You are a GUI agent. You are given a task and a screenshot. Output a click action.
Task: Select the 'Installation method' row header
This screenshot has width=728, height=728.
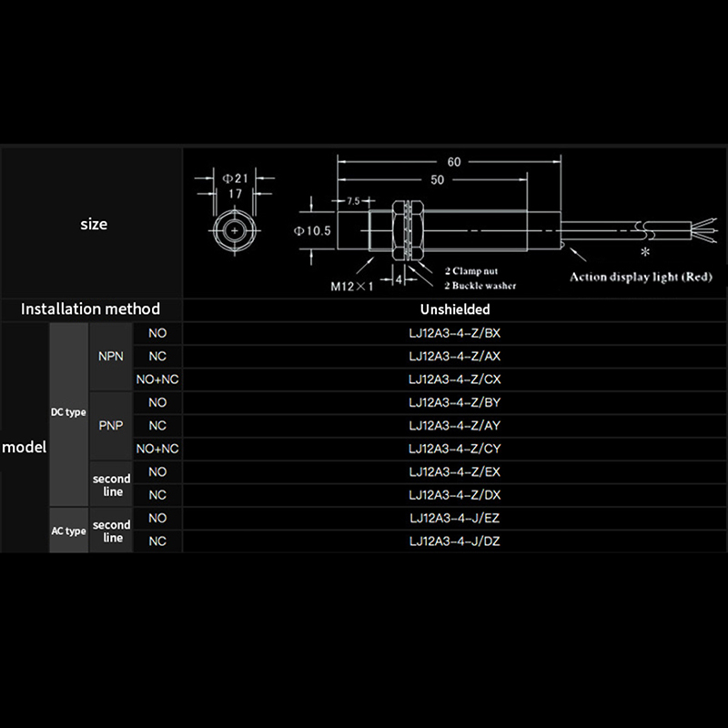point(91,309)
